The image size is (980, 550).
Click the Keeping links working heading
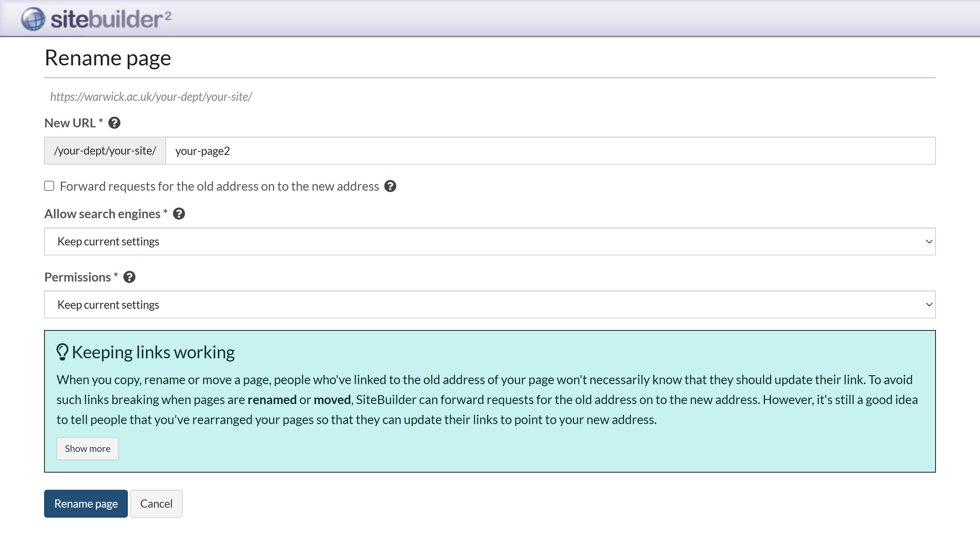[153, 352]
